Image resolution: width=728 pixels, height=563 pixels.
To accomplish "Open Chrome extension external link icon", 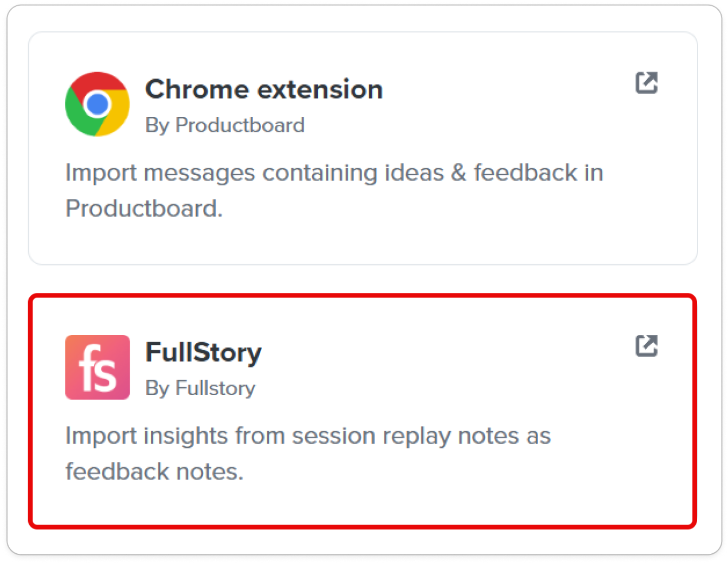I will [647, 83].
